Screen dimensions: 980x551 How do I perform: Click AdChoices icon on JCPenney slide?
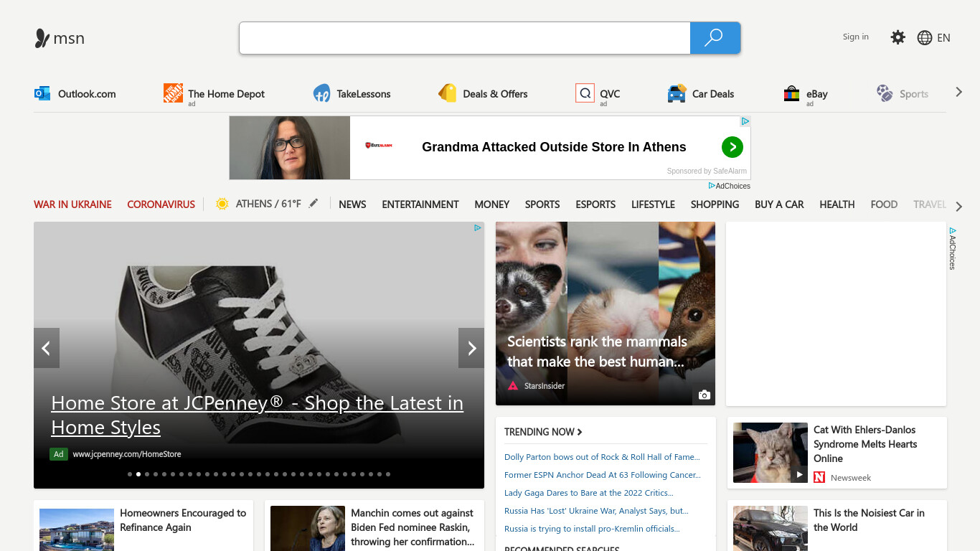point(477,227)
